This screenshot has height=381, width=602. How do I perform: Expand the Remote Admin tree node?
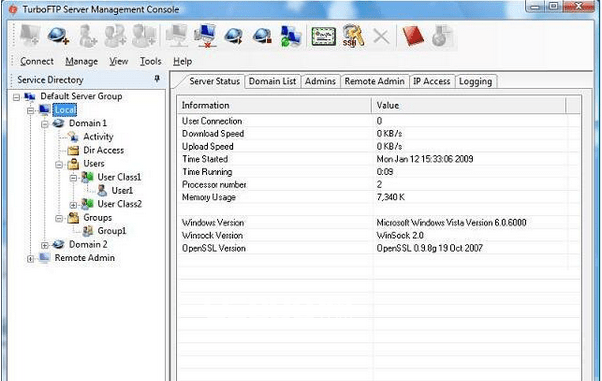(30, 259)
